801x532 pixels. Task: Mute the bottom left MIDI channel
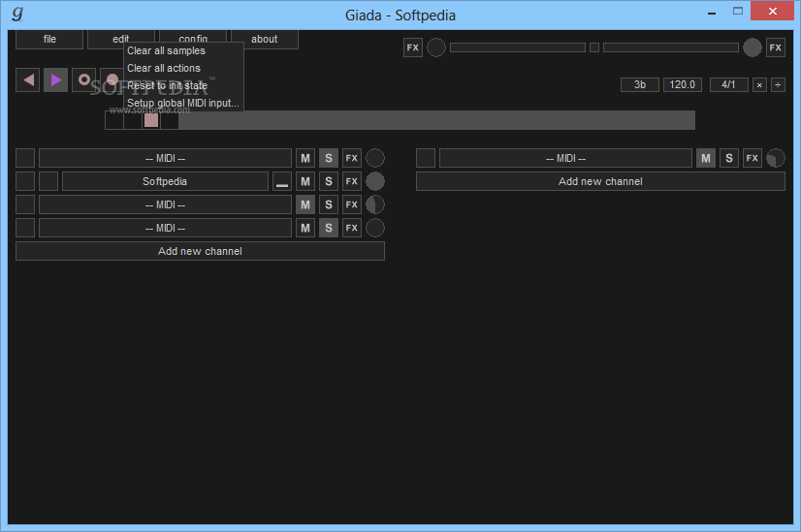(x=305, y=228)
